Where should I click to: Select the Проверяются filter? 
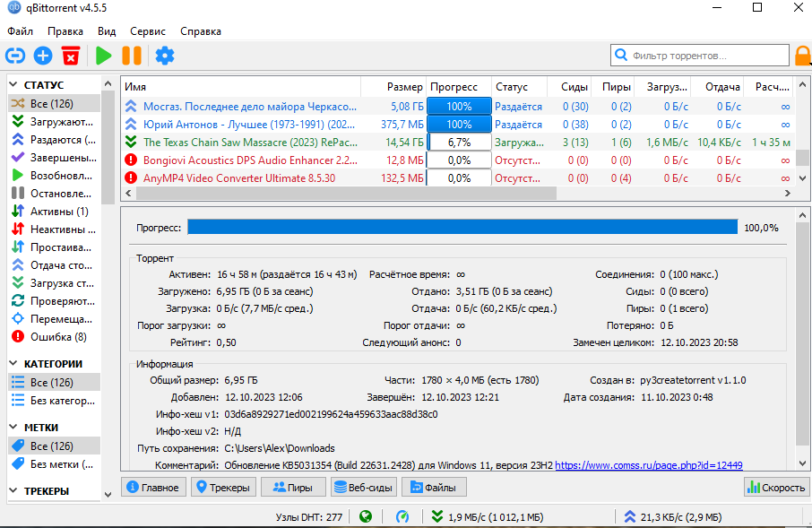(55, 301)
